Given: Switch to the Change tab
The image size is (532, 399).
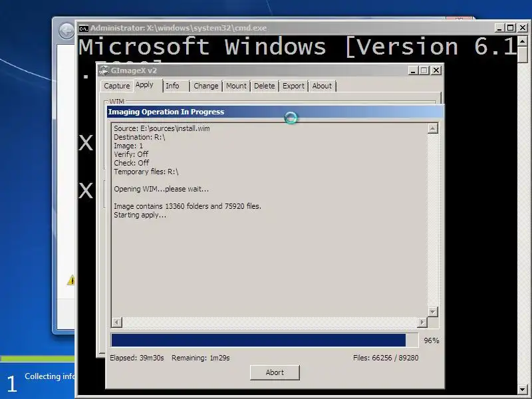Looking at the screenshot, I should [206, 86].
